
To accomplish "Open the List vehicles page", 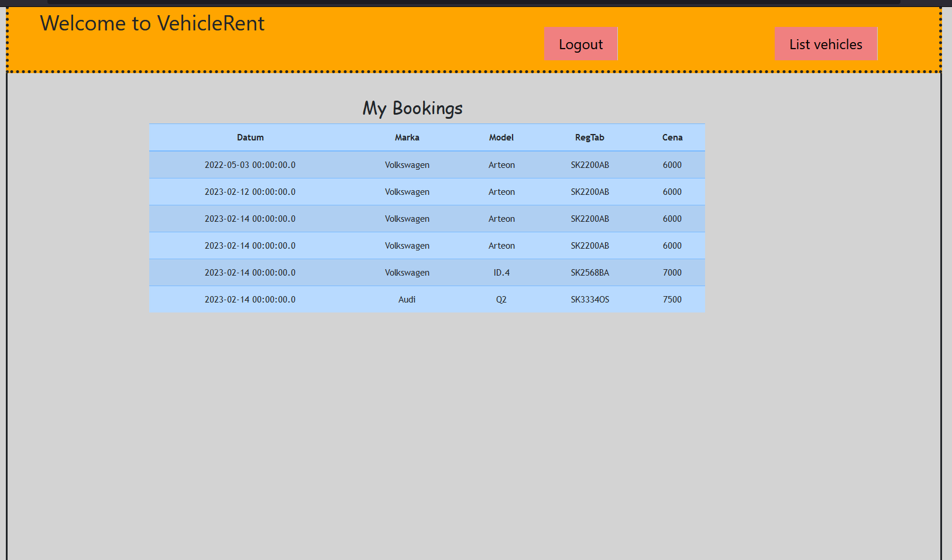I will coord(825,44).
